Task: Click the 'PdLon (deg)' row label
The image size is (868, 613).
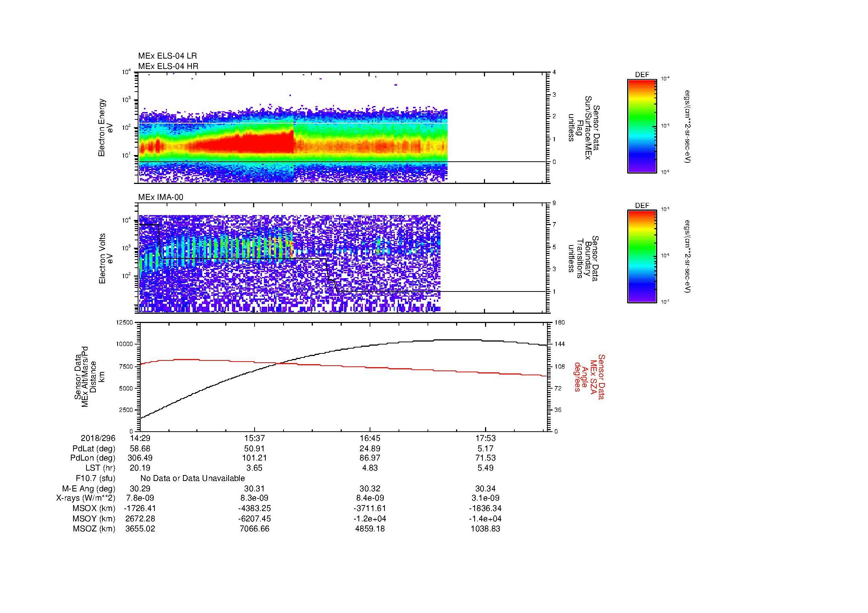Action: click(x=93, y=458)
